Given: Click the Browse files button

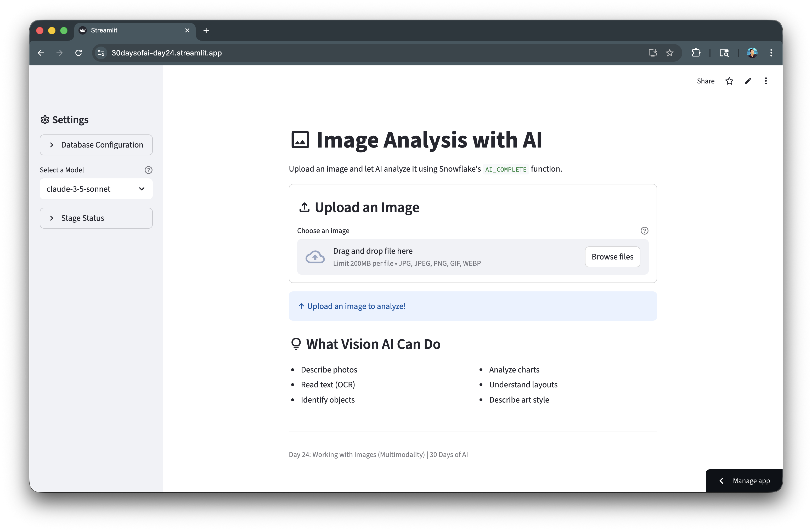Looking at the screenshot, I should click(612, 257).
